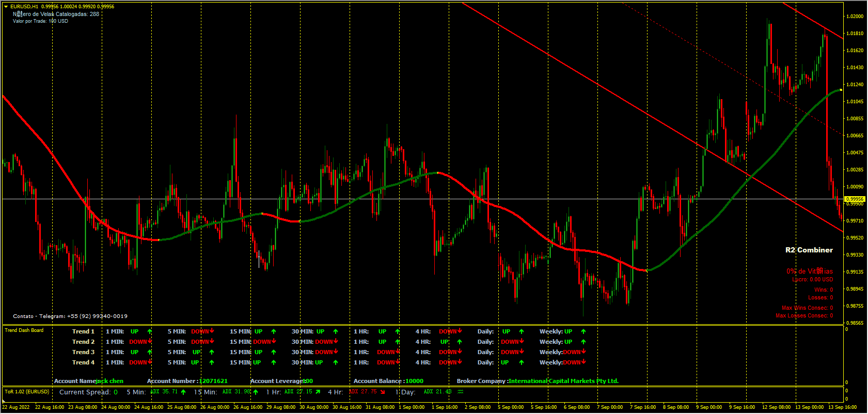The image size is (868, 414).
Task: Click the Trend 2 Weekly green up arrow
Action: (583, 342)
